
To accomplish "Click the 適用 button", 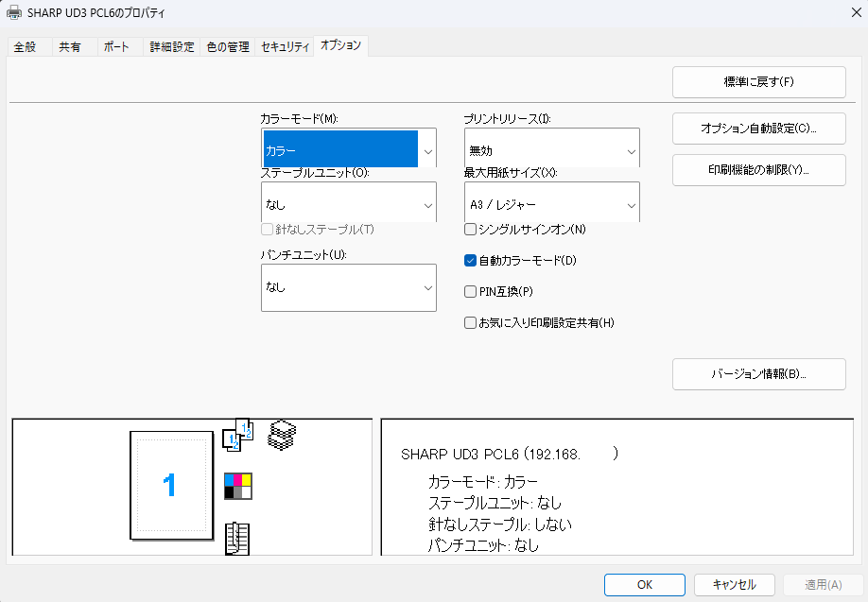I will (824, 585).
